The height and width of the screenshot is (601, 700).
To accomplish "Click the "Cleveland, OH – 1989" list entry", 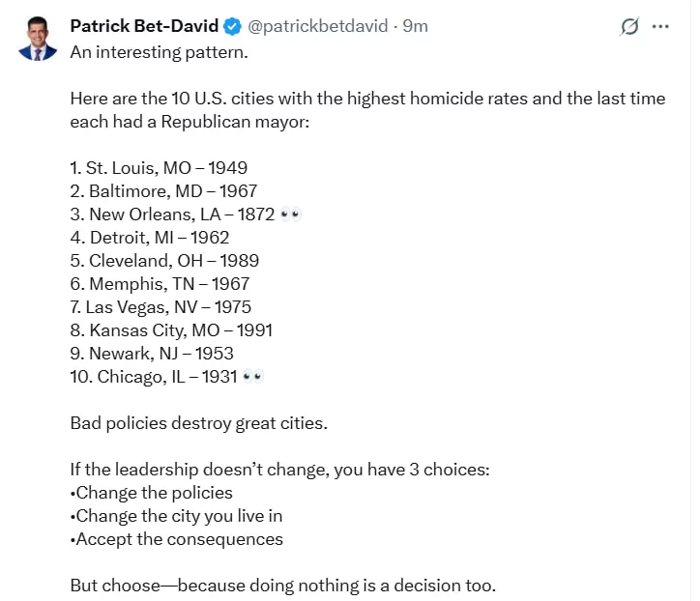I will 164,261.
